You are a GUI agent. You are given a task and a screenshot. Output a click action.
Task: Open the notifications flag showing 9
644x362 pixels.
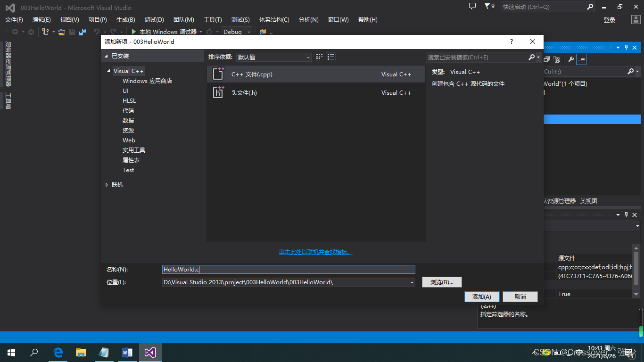coord(489,6)
